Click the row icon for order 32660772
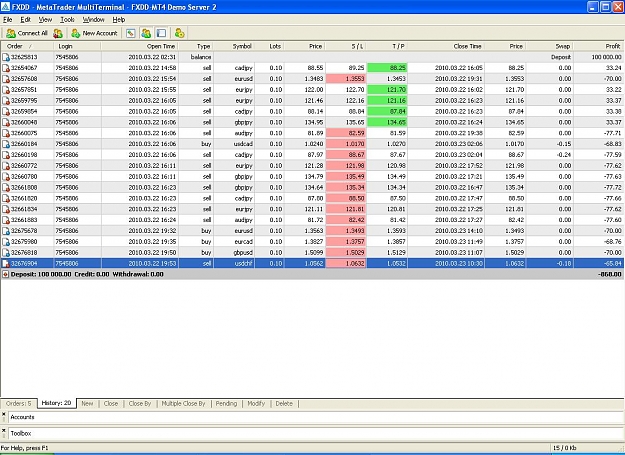Viewport: 625px width, 455px height. (x=6, y=166)
